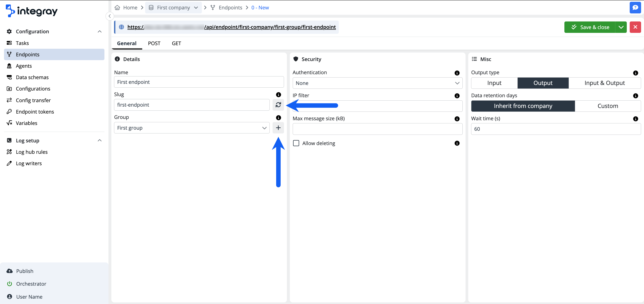Click the Output type info tooltip

[636, 73]
